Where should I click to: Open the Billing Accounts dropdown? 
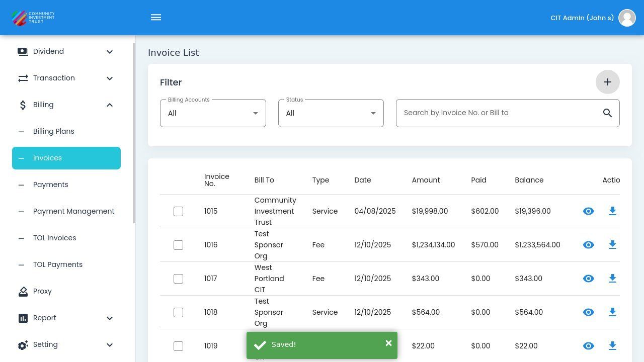pos(213,113)
